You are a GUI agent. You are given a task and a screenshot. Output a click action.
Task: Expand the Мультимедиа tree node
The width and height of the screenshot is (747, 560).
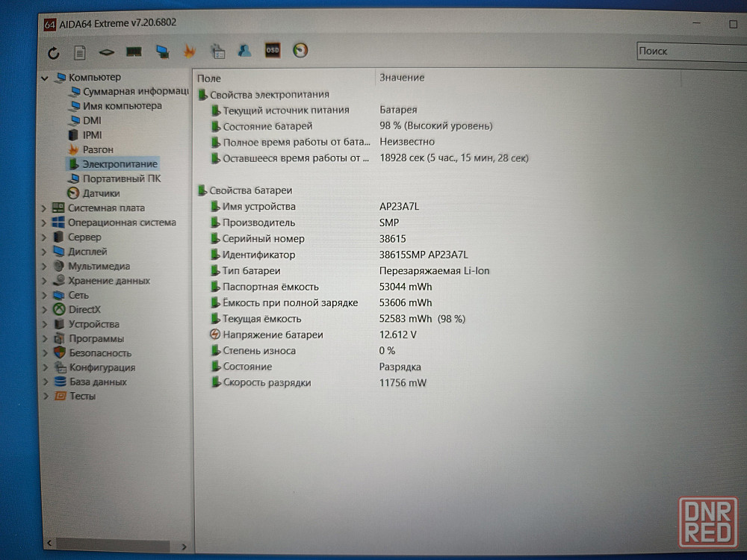point(44,267)
